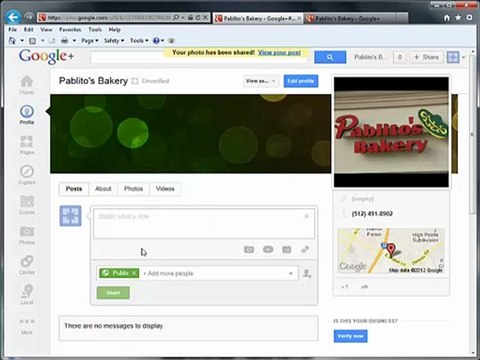Screen dimensions: 480x360
Task: Click the add people icon beside audience field
Action: pyautogui.click(x=307, y=274)
